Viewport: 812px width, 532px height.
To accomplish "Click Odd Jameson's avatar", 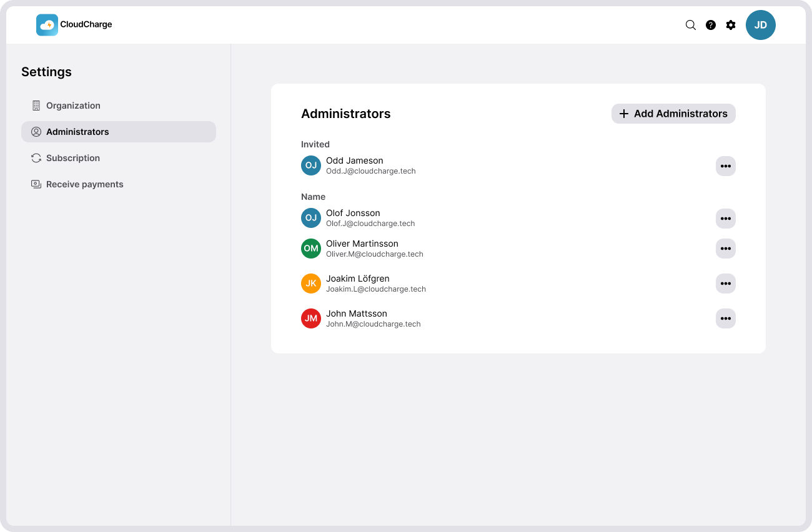I will tap(311, 165).
